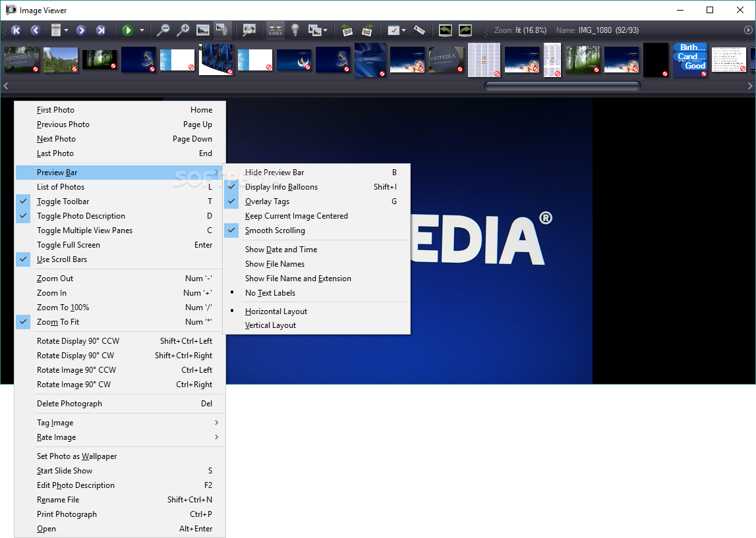This screenshot has width=756, height=538.
Task: Select List of Photos menu item
Action: click(x=119, y=187)
